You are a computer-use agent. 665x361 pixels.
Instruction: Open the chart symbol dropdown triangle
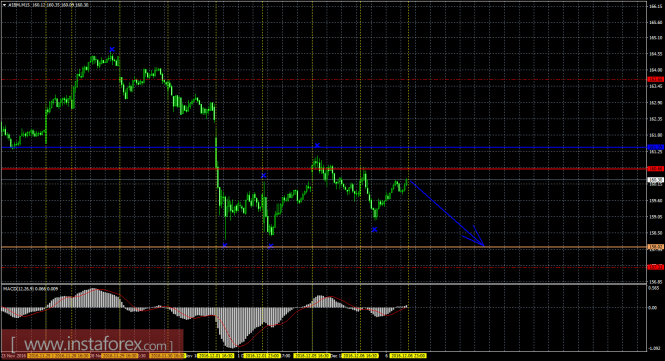tap(5, 5)
